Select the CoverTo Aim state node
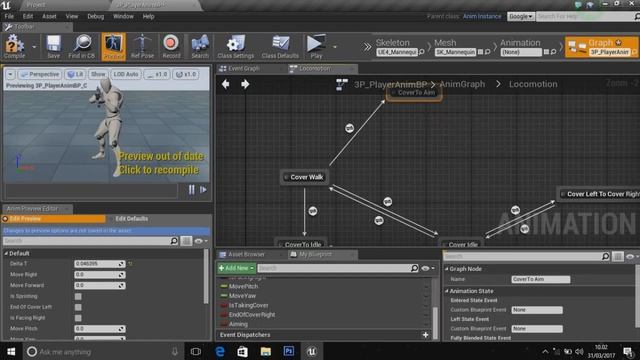 (x=414, y=93)
